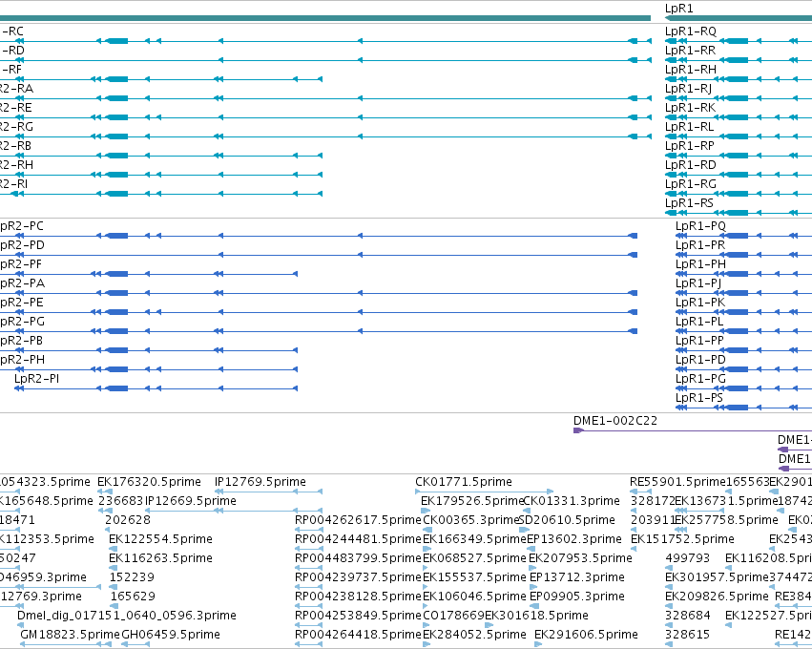Click the EK284052.5prime EST label
812x649 pixels.
tap(474, 635)
